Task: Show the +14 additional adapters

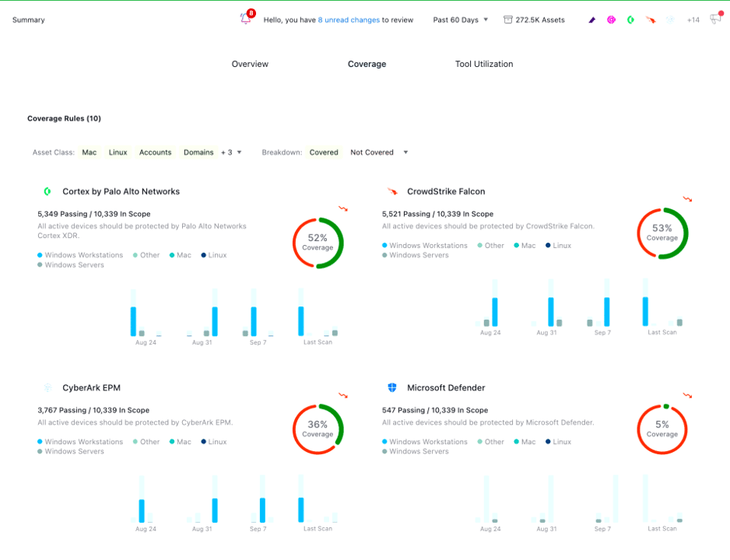Action: (x=693, y=20)
